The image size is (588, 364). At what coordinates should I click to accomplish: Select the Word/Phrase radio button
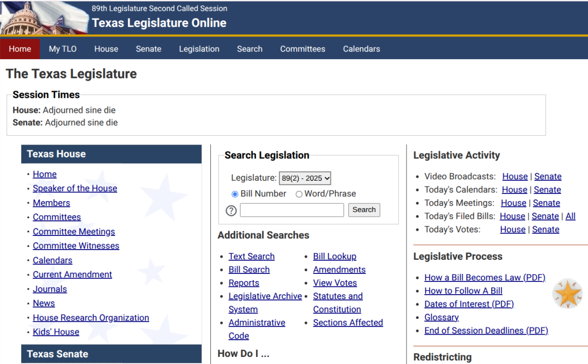(299, 194)
